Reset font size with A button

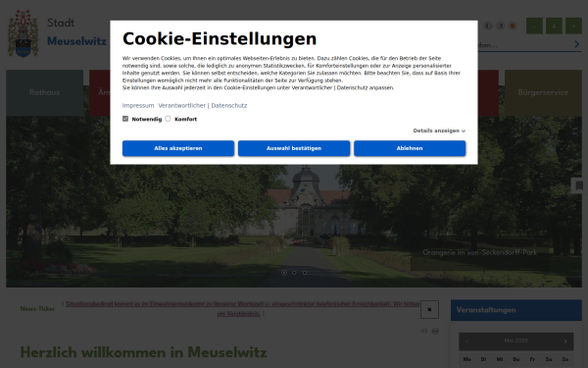554,26
